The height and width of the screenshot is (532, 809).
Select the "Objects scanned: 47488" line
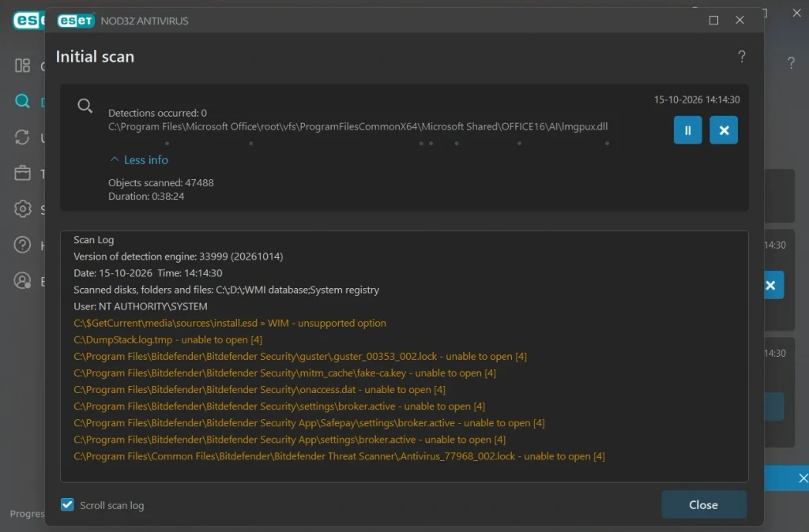(161, 182)
